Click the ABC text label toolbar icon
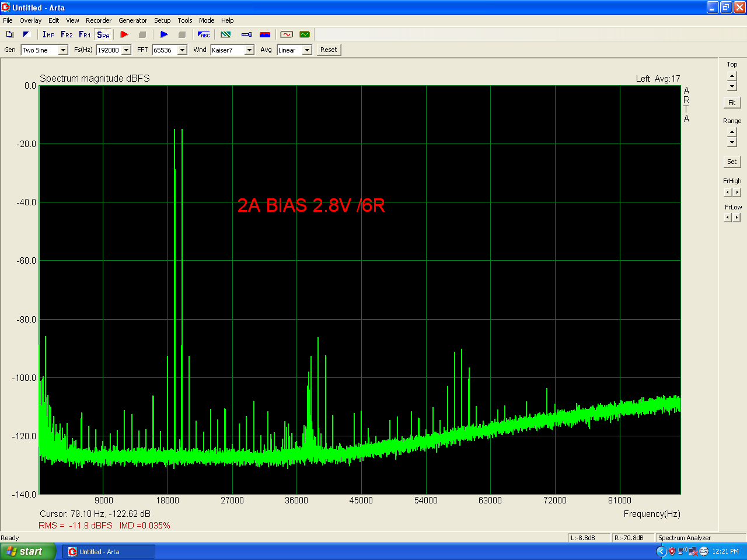 pos(204,34)
